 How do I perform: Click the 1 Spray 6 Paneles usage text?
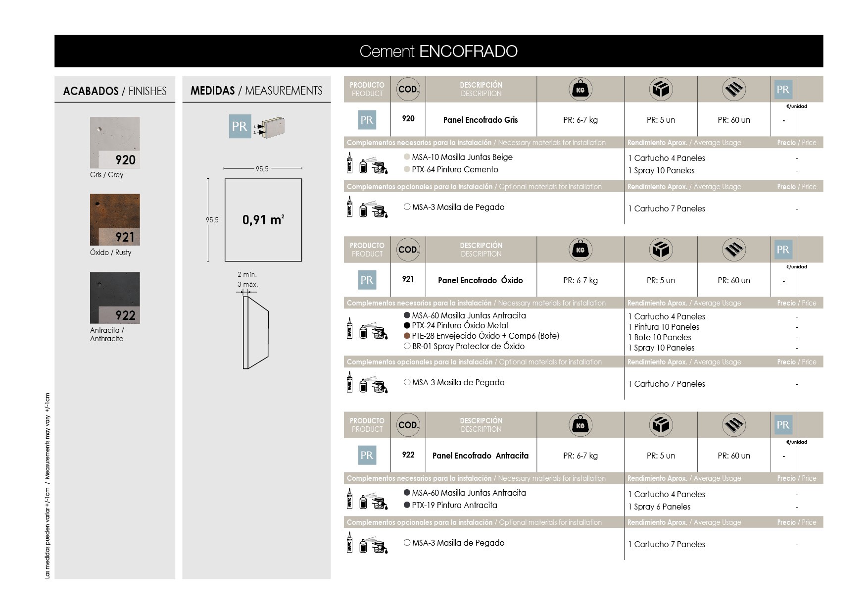point(659,507)
